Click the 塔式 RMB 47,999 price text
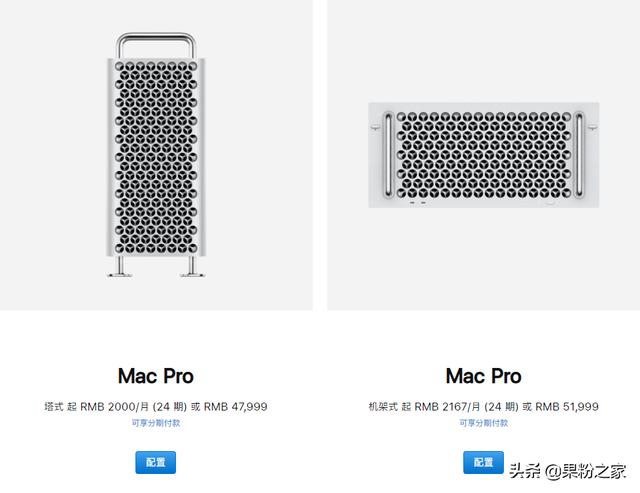This screenshot has width=640, height=493. click(155, 406)
